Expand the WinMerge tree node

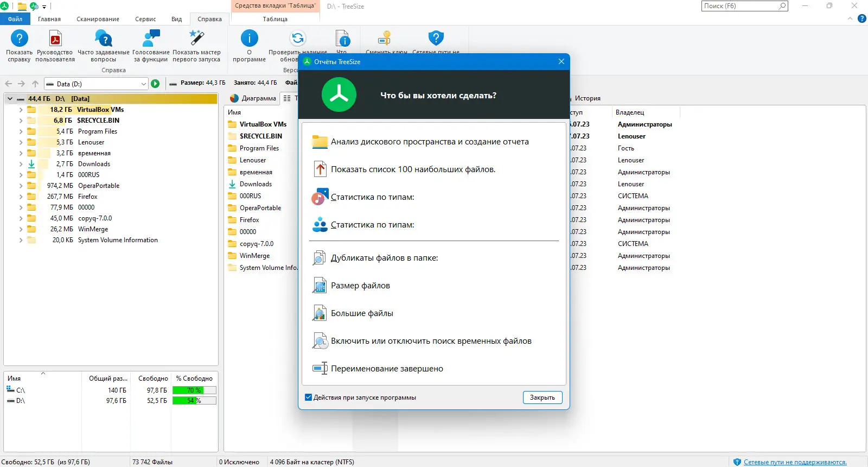tap(21, 229)
